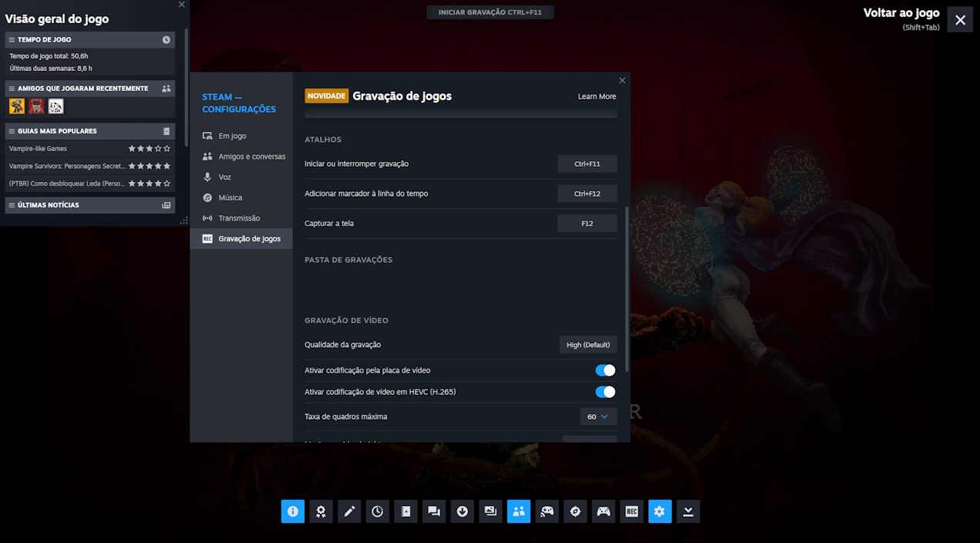The height and width of the screenshot is (543, 980).
Task: Open the Achievements icon in the overlay toolbar
Action: coord(321,511)
